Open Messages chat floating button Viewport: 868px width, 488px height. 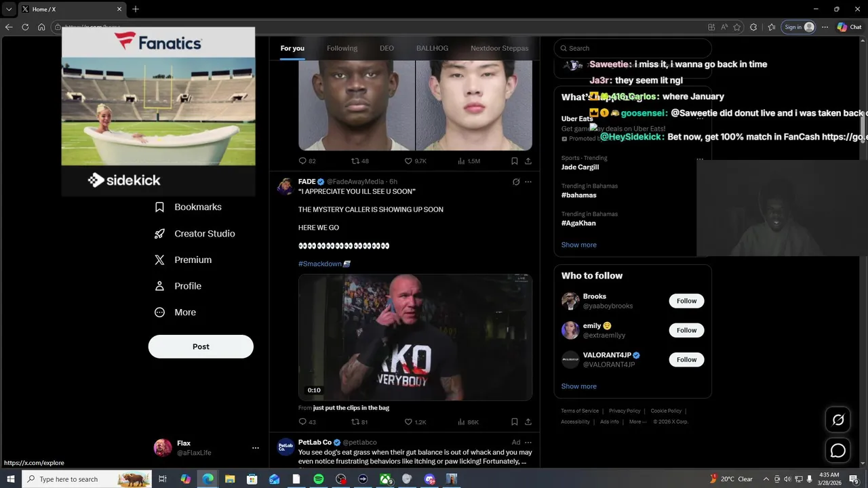pyautogui.click(x=838, y=450)
